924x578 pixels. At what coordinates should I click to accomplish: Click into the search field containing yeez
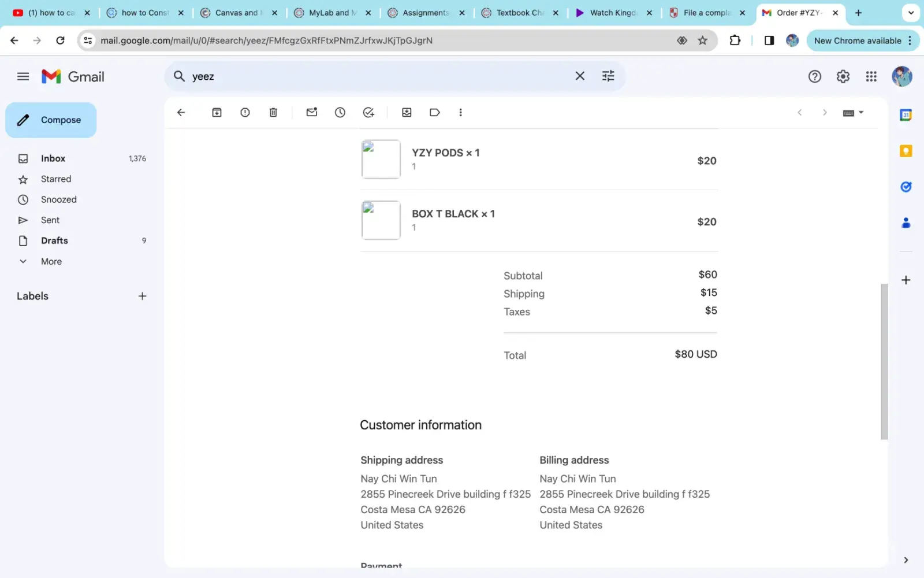375,76
